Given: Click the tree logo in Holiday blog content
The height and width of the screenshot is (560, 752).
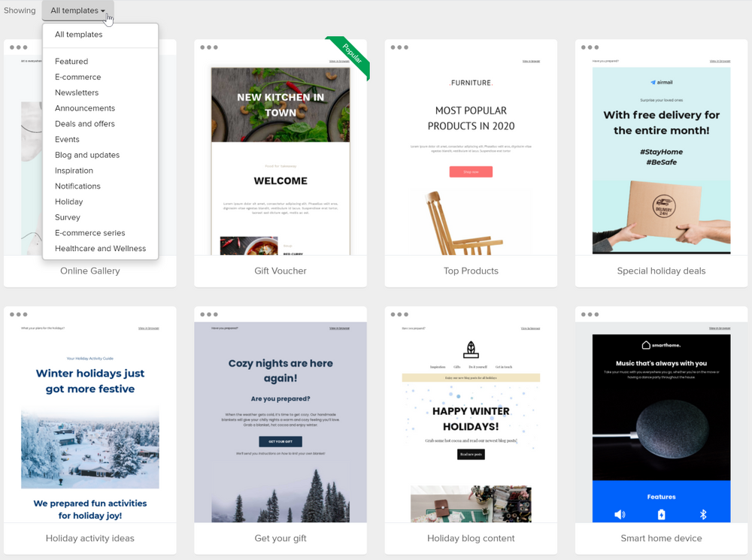Looking at the screenshot, I should tap(470, 348).
